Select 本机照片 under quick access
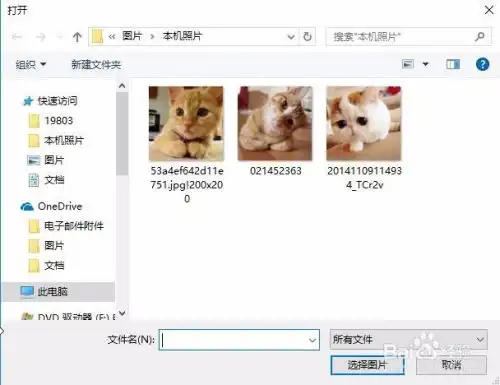500x385 pixels. tap(64, 140)
